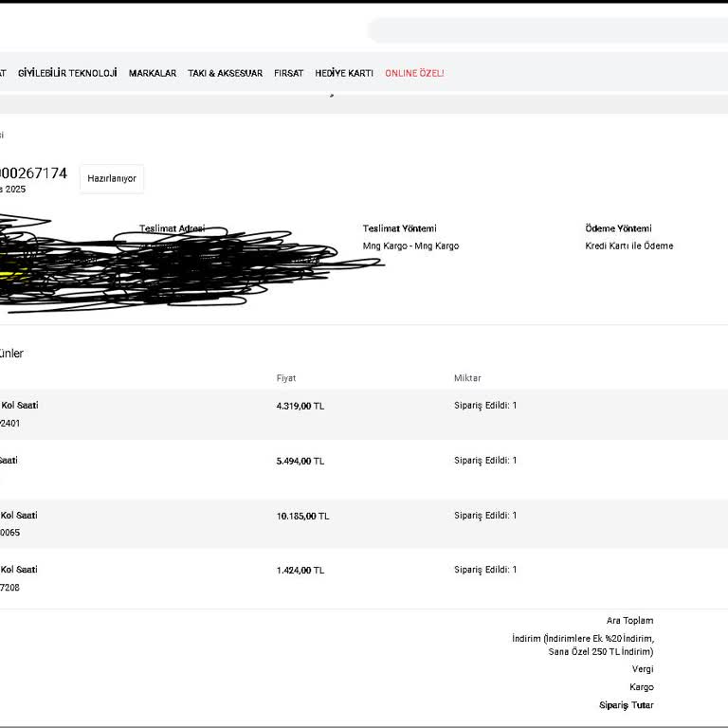
Task: Click the Teslimat Adresi heading
Action: pyautogui.click(x=172, y=229)
